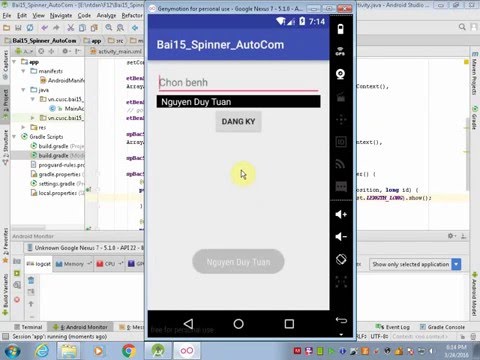Switch to the logcat tab

tap(39, 264)
